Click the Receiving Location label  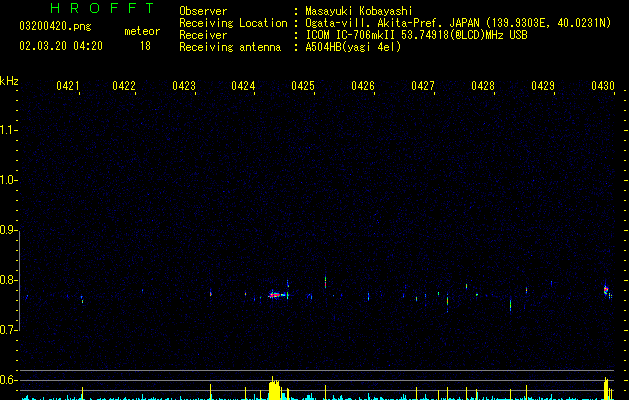(x=233, y=23)
